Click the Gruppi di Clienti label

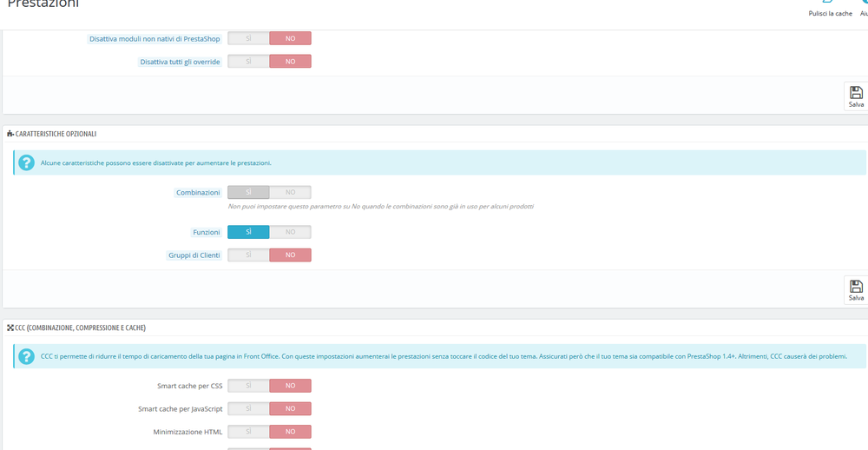coord(194,255)
